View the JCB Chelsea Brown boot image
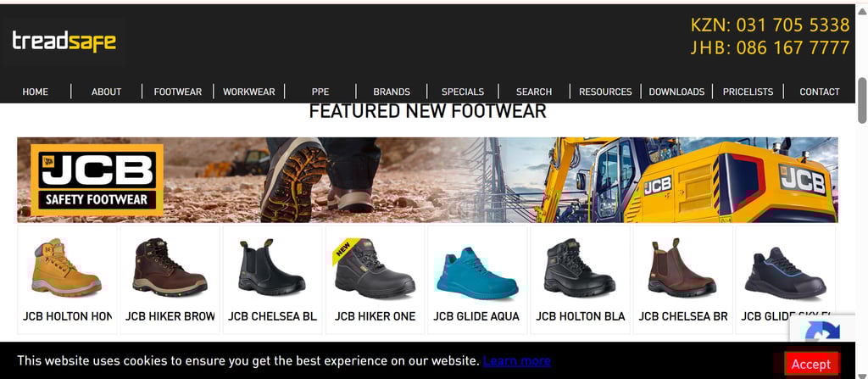The width and height of the screenshot is (868, 379). tap(682, 268)
